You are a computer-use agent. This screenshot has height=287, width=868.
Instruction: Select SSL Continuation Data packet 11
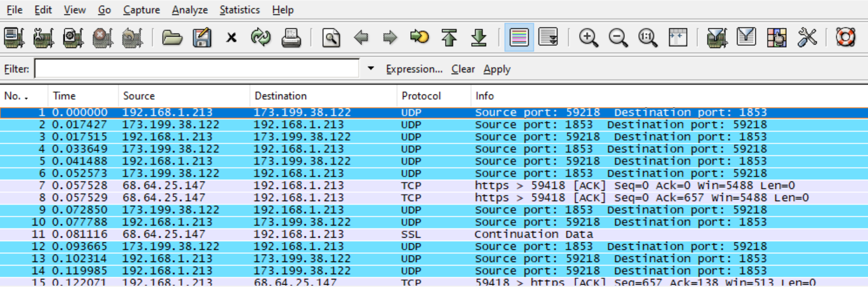[x=434, y=234]
